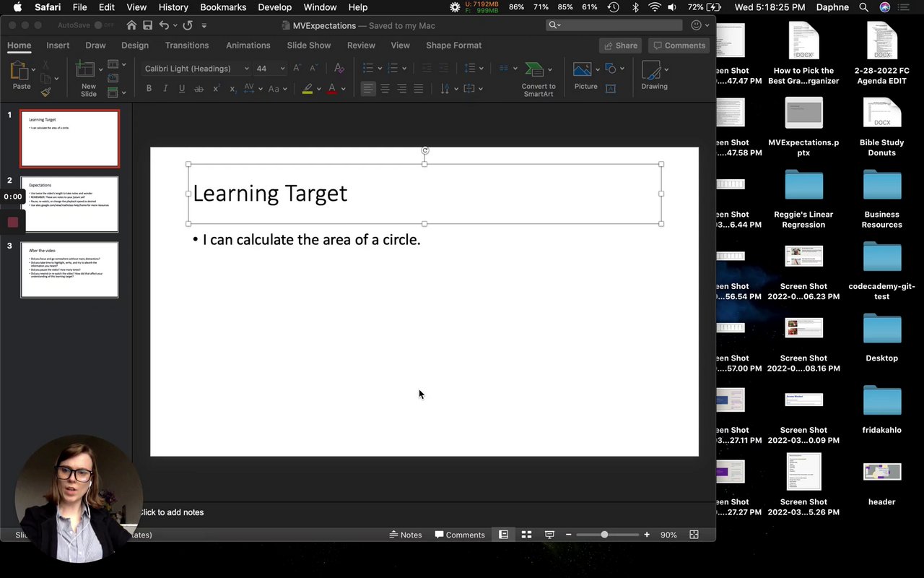The width and height of the screenshot is (924, 578).
Task: Select slide 2 Expectations thumbnail
Action: (x=69, y=204)
